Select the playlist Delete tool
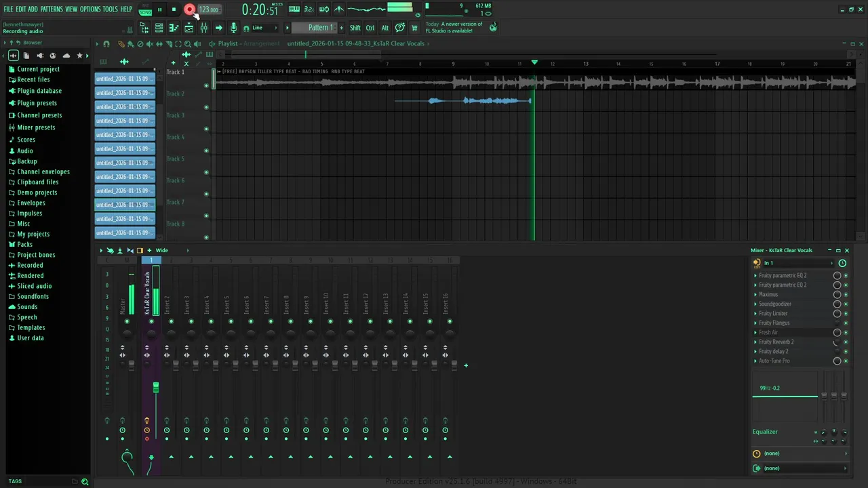Screen dimensions: 868x488 coord(140,44)
